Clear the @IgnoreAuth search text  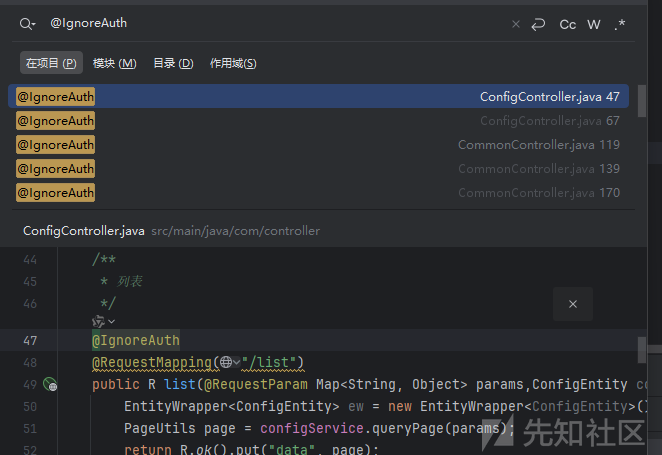pyautogui.click(x=515, y=24)
